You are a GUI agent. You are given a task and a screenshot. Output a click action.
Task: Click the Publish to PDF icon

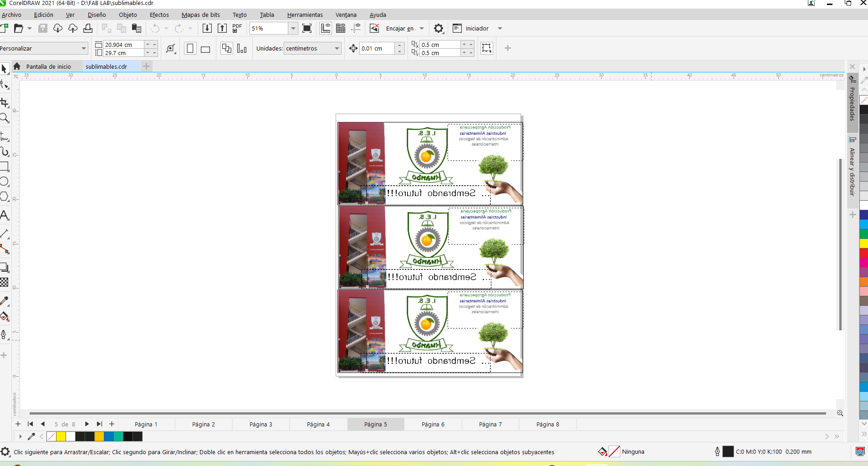click(237, 28)
